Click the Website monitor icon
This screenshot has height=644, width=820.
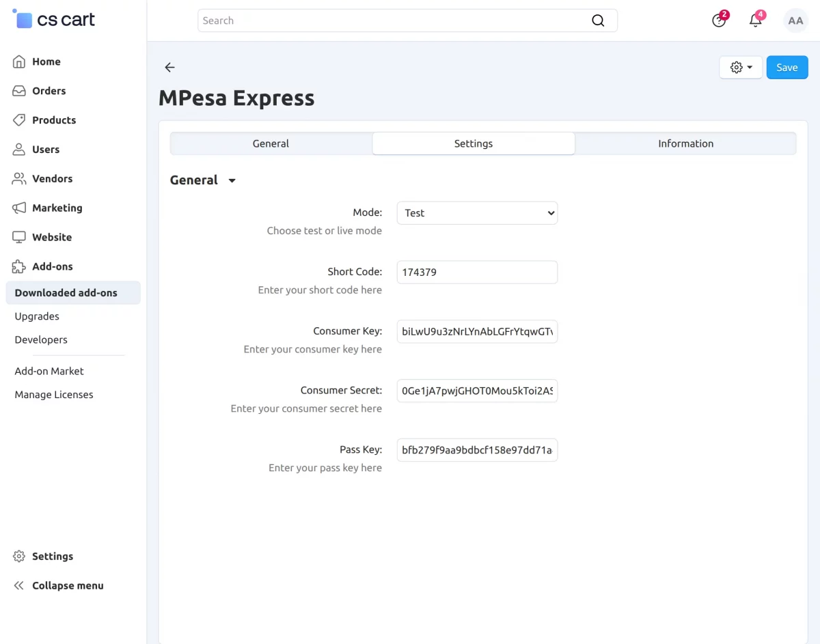pyautogui.click(x=19, y=238)
